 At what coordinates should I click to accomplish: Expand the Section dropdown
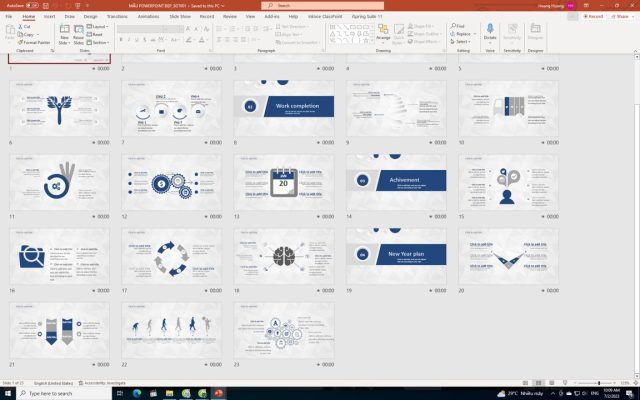[98, 43]
